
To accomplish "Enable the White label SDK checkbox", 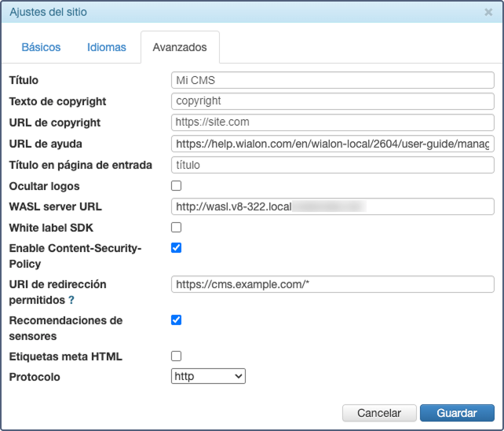I will click(x=177, y=228).
